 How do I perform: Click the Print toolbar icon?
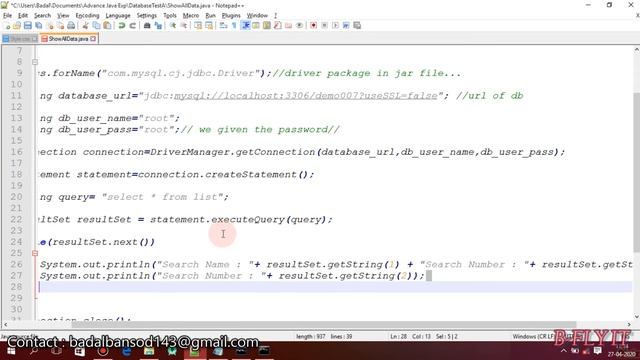(x=71, y=26)
